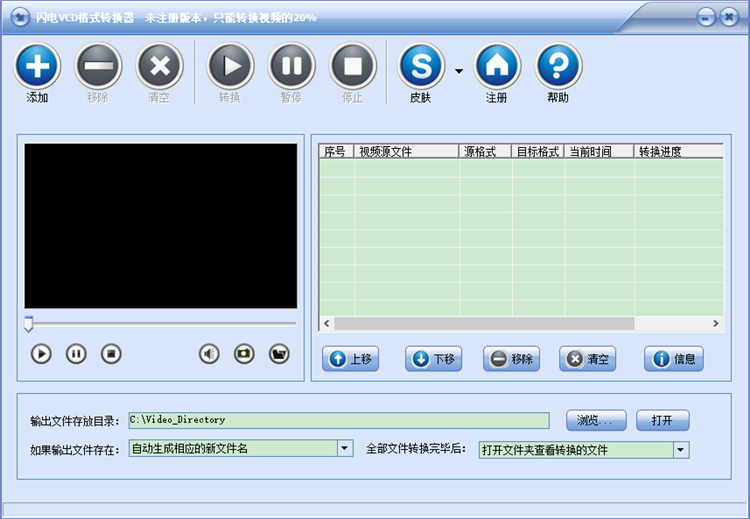Open snapshot folder icon under preview
Screen dimensions: 750x519
(x=279, y=354)
